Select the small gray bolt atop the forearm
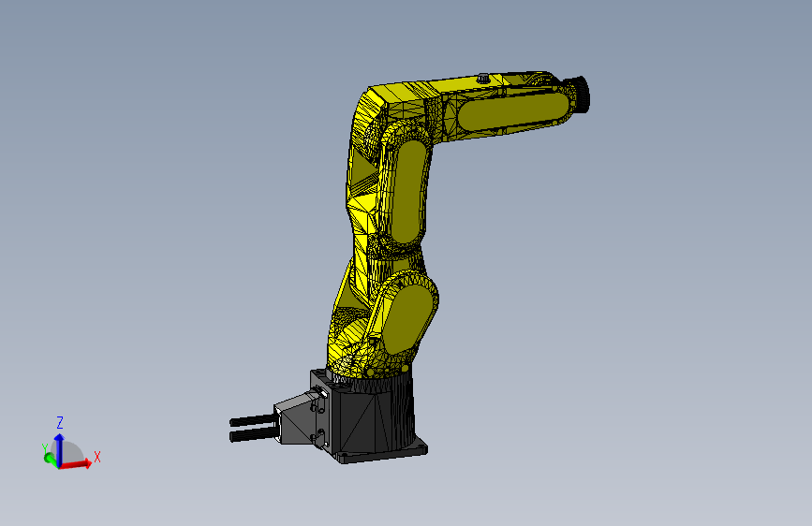This screenshot has height=526, width=812. (x=483, y=79)
